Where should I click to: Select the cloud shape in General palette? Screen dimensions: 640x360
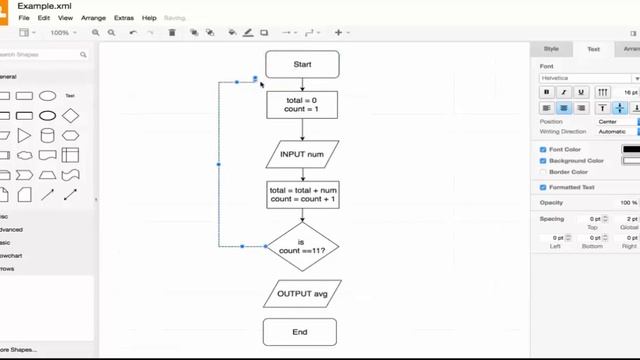coord(24,156)
